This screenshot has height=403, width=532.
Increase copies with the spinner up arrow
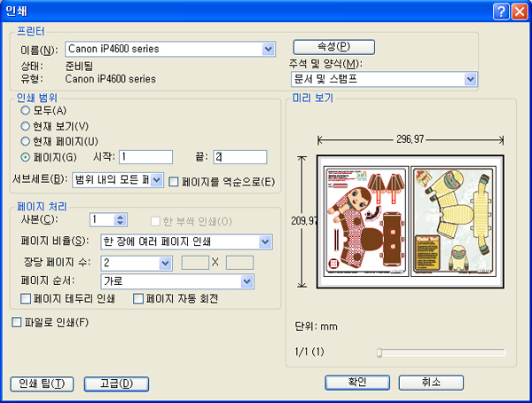[120, 217]
